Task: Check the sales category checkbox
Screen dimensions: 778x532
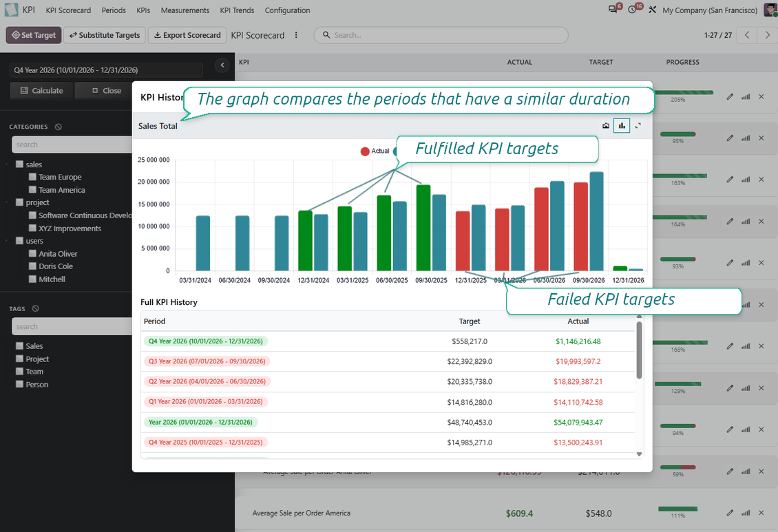Action: (x=20, y=164)
